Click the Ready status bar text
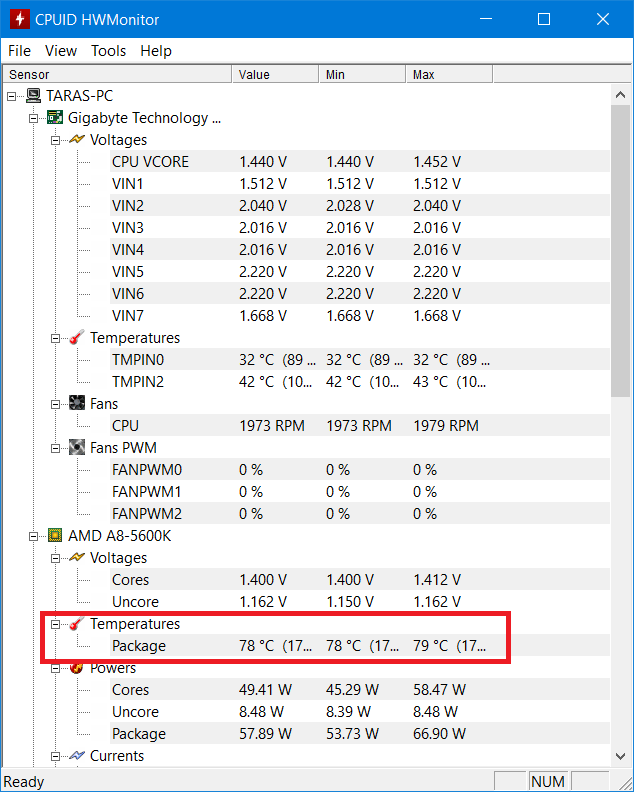Viewport: 634px width, 792px height. [x=24, y=782]
